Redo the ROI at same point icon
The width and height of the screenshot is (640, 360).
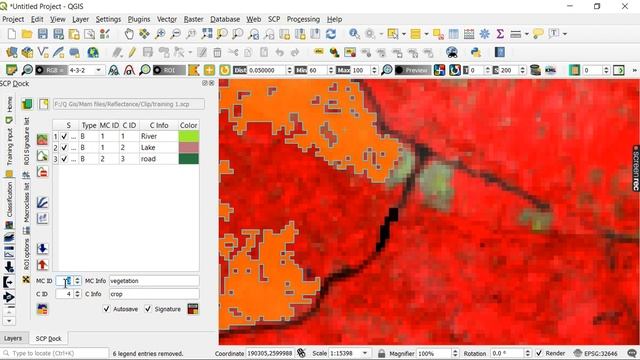coord(224,70)
